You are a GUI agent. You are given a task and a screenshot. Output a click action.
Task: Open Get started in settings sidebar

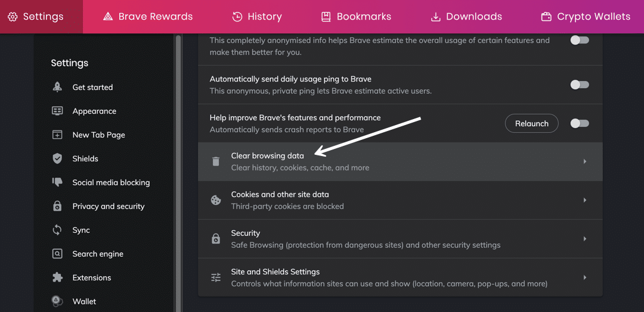[x=92, y=87]
